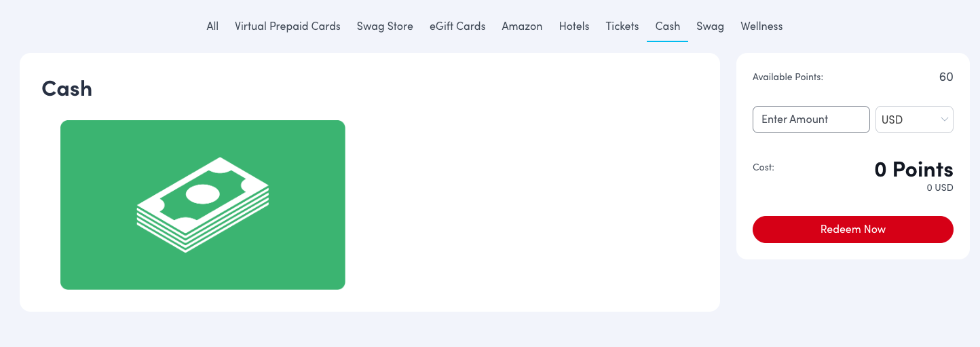Switch to the All rewards tab

[212, 26]
